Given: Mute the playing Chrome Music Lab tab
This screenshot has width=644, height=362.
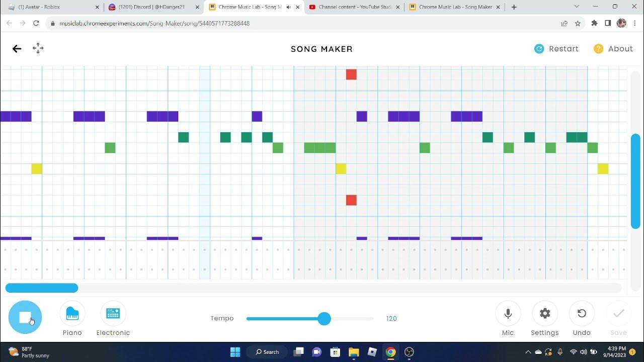Looking at the screenshot, I should point(288,7).
